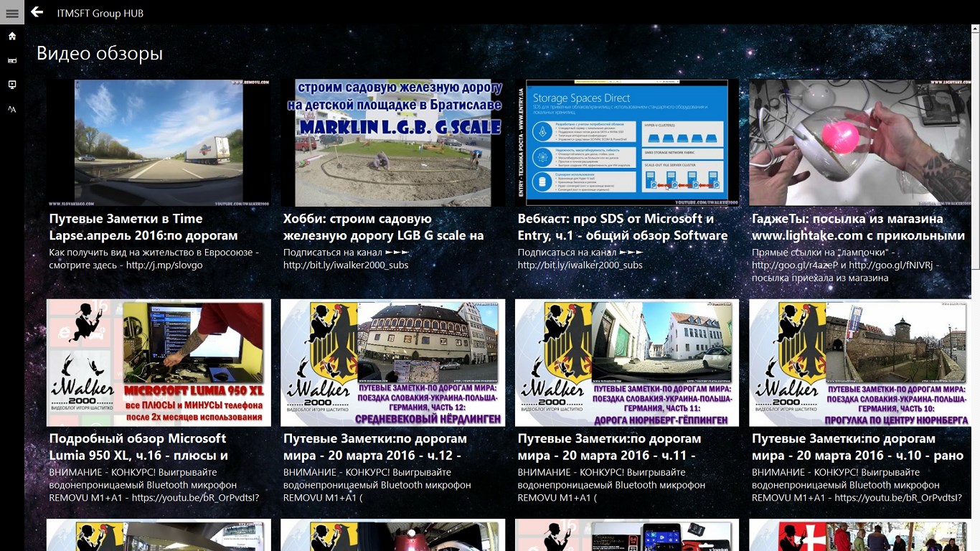The height and width of the screenshot is (551, 980).
Task: Select Подписаться на канал text under Вебкаст video
Action: click(x=580, y=258)
